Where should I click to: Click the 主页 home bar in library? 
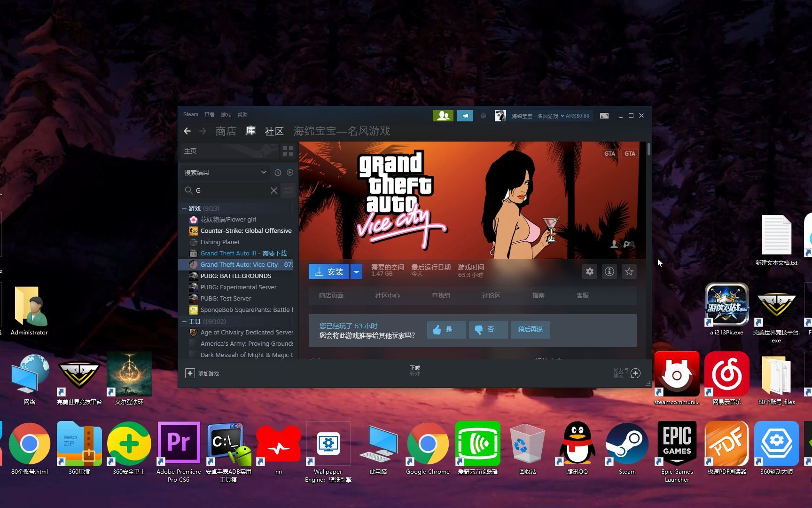[x=229, y=151]
